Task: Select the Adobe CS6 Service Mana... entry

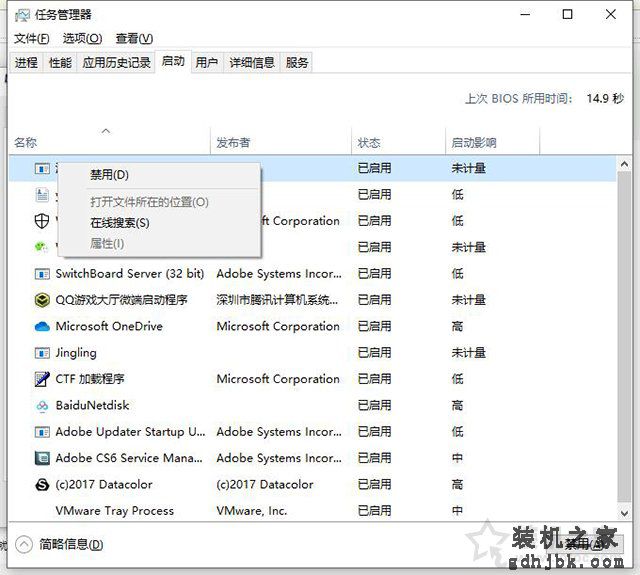Action: [313, 458]
